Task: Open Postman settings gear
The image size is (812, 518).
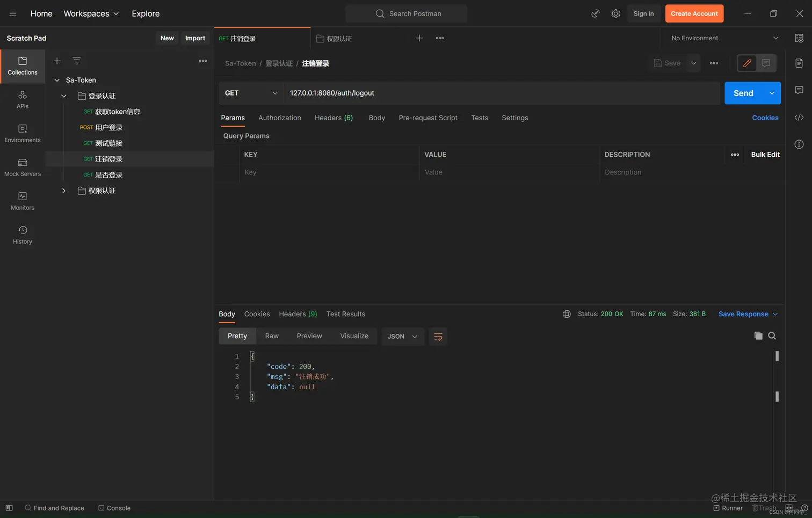Action: pos(616,14)
